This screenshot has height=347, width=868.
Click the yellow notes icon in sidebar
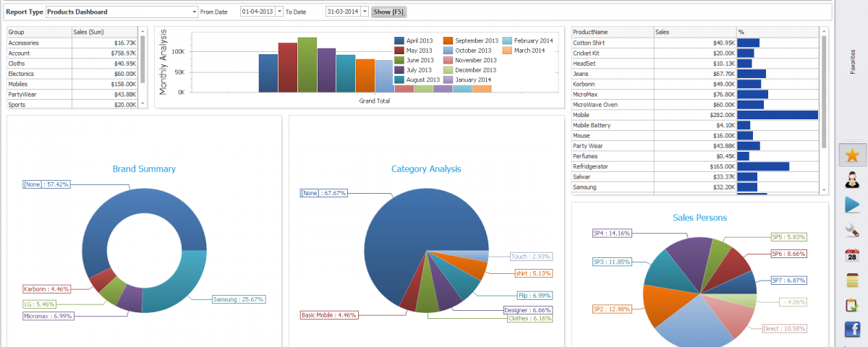pos(852,280)
